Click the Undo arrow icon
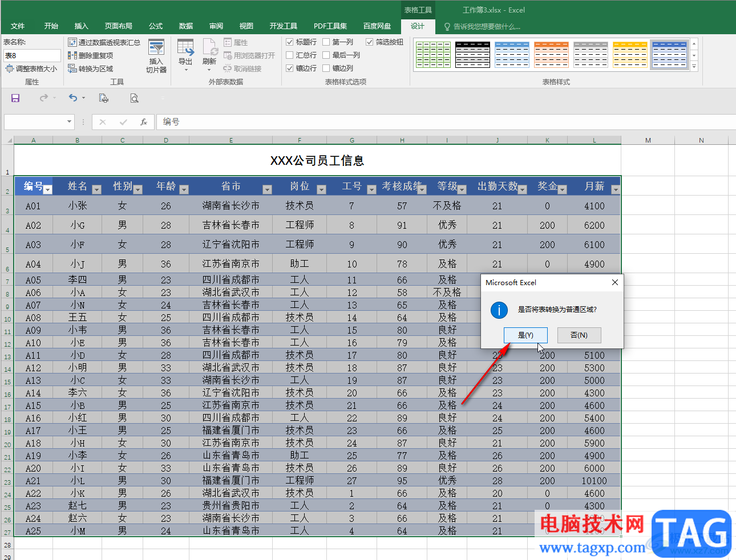Image resolution: width=736 pixels, height=560 pixels. coord(72,98)
